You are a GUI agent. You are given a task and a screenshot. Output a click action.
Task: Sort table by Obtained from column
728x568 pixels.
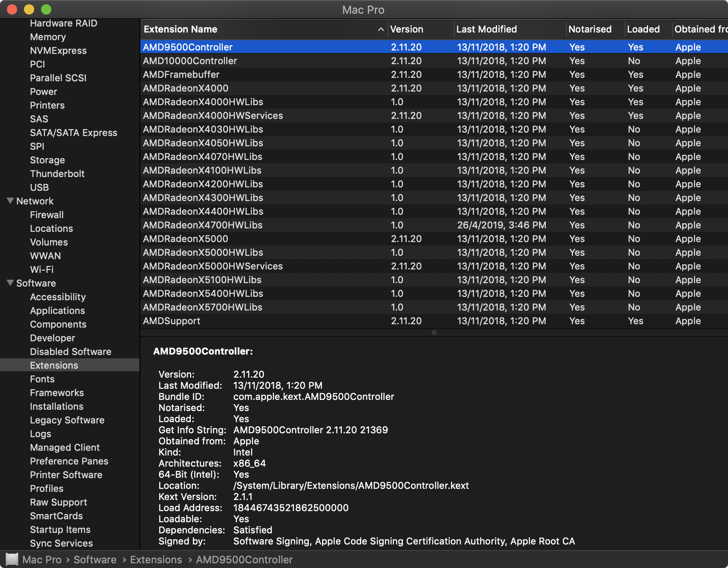(701, 29)
